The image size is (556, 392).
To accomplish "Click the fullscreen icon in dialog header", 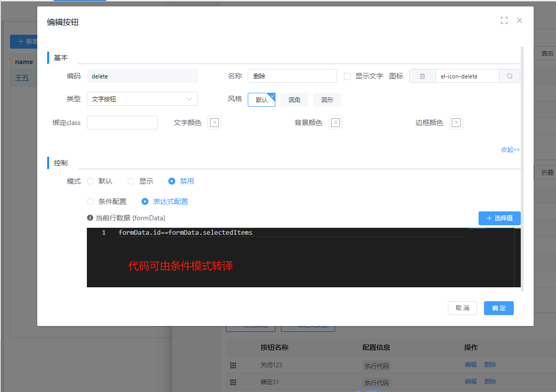I will tap(504, 20).
